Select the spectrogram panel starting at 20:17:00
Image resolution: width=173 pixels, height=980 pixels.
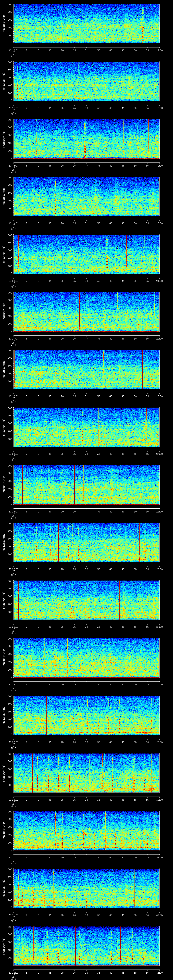(87, 81)
